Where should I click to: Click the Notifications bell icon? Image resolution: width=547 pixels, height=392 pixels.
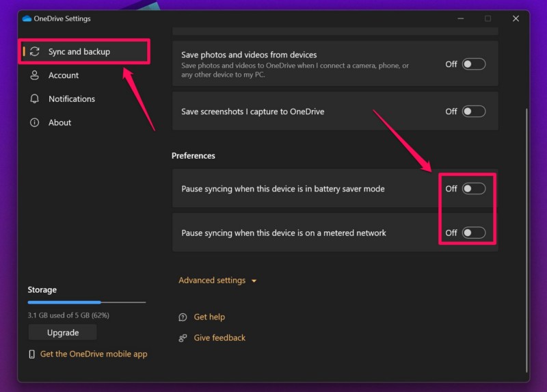point(34,99)
